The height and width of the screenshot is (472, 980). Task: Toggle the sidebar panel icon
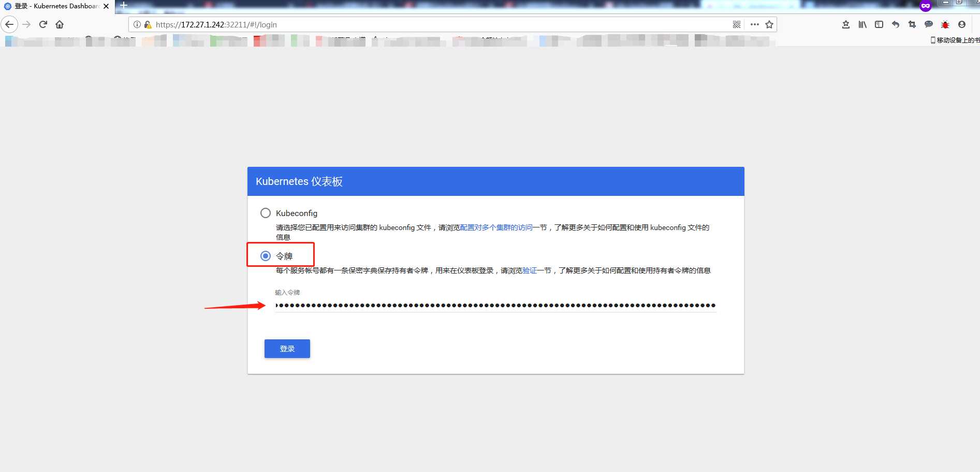pos(879,24)
